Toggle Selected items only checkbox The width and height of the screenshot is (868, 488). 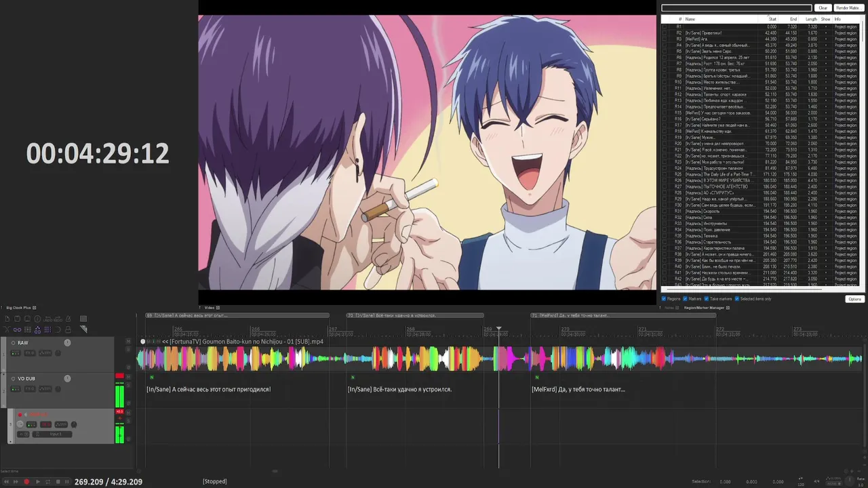(x=736, y=299)
